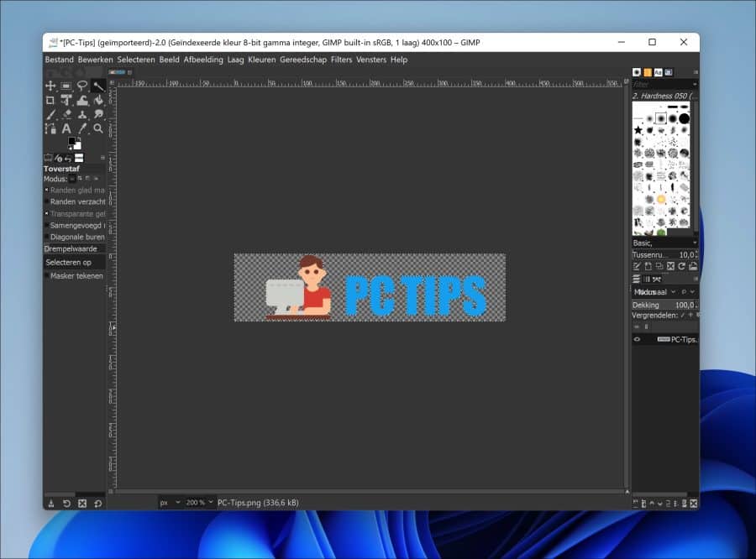Open the 'Selecteren op' dropdown
Viewport: 756px width, 559px height.
point(74,262)
